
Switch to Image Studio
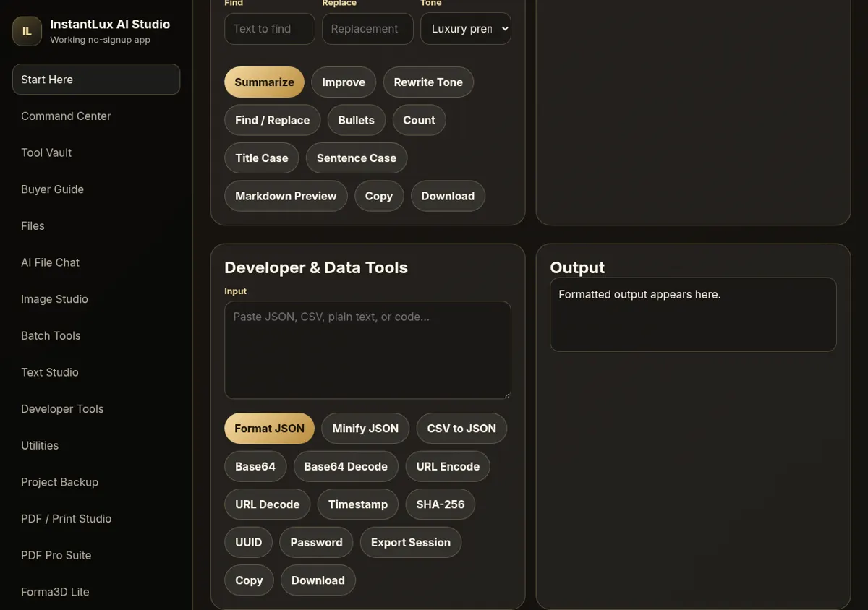[x=96, y=299]
